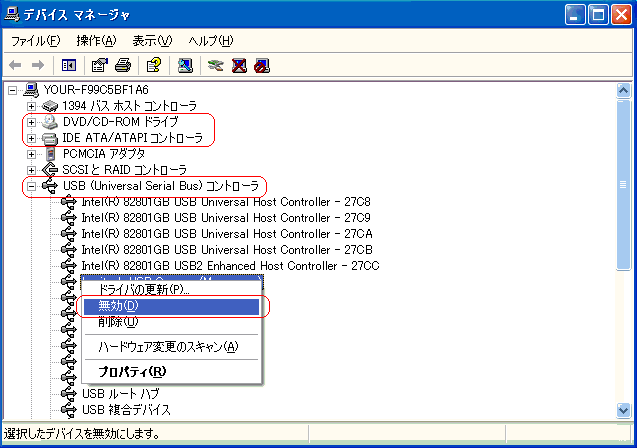This screenshot has height=448, width=637.
Task: Select Universal Host Controller - 27CA entry
Action: (x=227, y=234)
